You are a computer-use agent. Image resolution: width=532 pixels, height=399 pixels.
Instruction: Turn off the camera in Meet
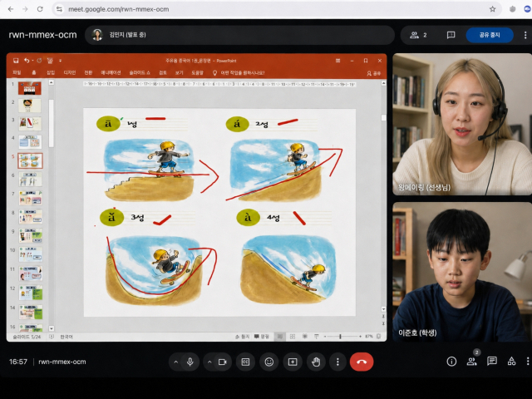[x=223, y=362]
